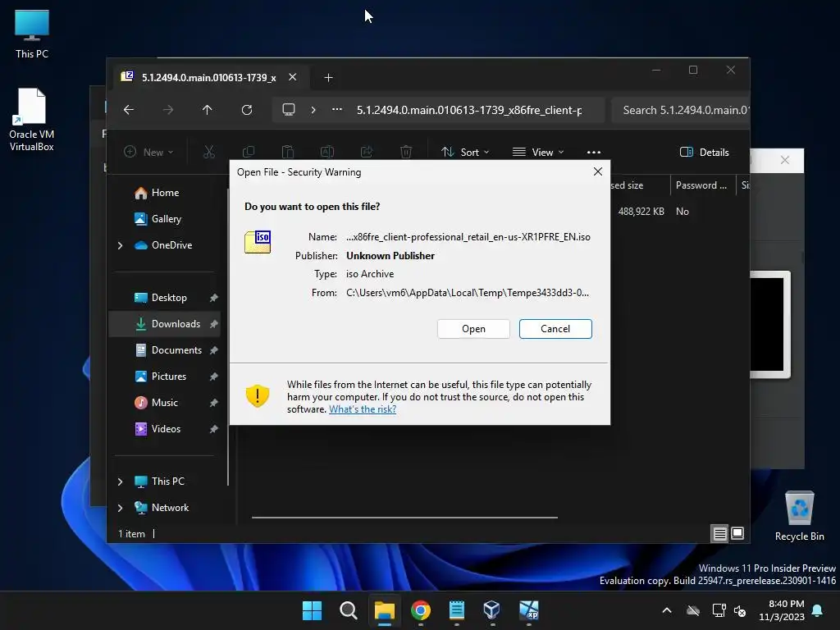Open the View dropdown
Viewport: 840px width, 630px height.
pyautogui.click(x=538, y=152)
